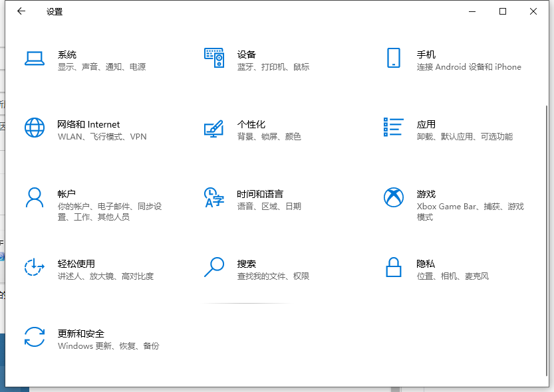The width and height of the screenshot is (554, 392).
Task: Select the 帐户 person icon
Action: click(34, 197)
